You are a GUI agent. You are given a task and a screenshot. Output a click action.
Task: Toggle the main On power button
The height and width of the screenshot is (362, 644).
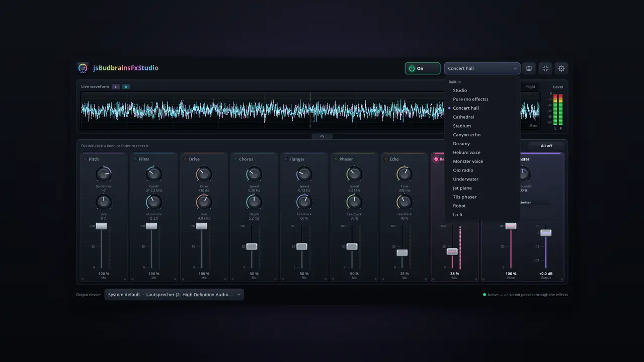423,68
